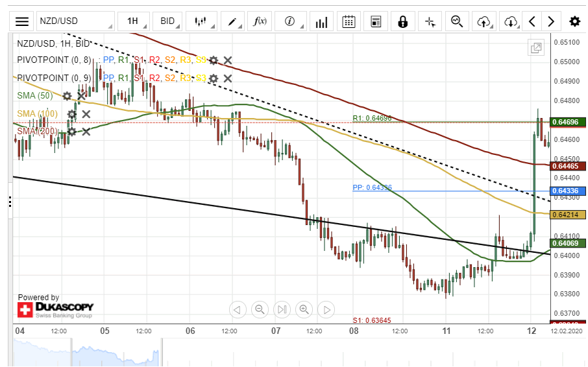Open the cloud download dropdown
The height and width of the screenshot is (367, 588).
coord(511,21)
